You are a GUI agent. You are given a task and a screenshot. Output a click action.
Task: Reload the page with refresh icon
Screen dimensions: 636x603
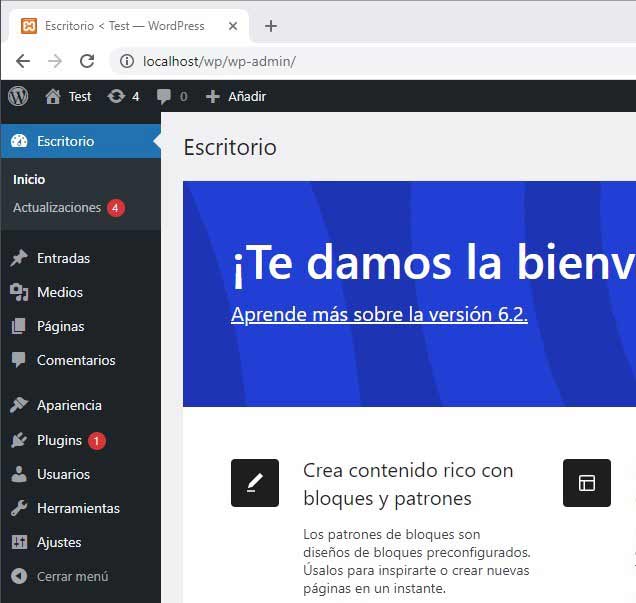click(x=87, y=61)
